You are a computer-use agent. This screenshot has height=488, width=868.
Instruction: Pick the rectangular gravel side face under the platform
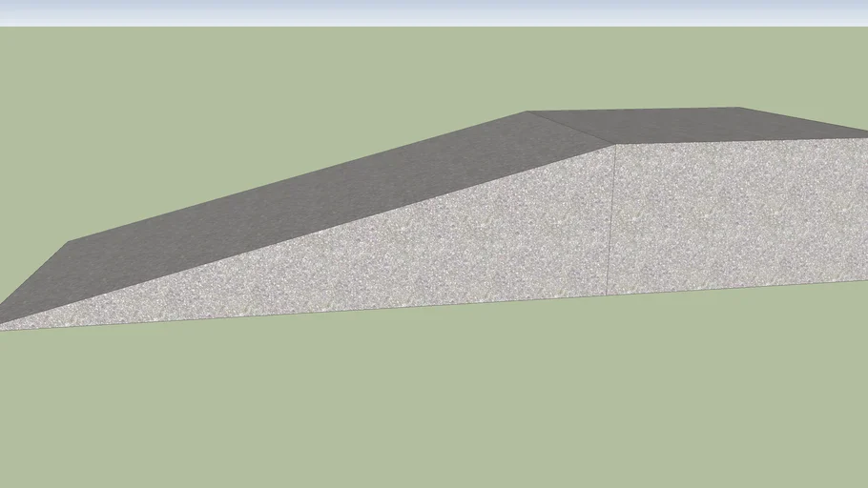pos(734,214)
